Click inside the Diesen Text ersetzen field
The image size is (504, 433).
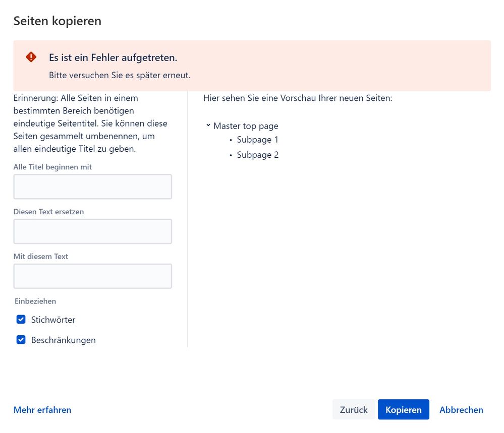click(x=92, y=231)
